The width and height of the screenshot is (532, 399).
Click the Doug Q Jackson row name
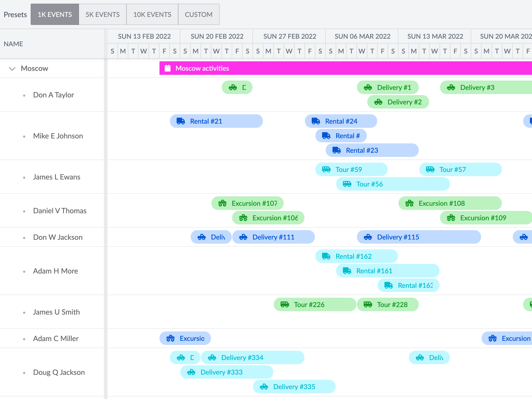pos(59,372)
